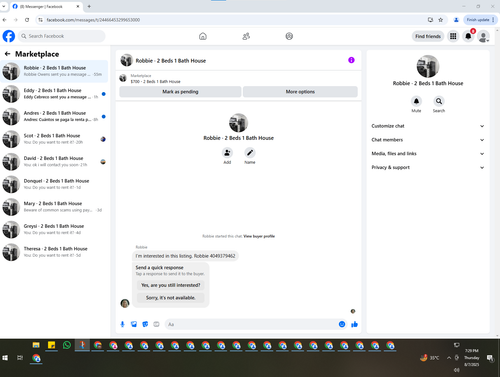Record a voice clip microphone icon
Image resolution: width=500 pixels, height=377 pixels.
[122, 324]
